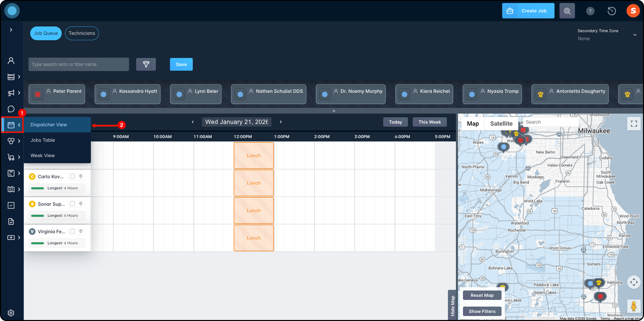Click the Street View pegman icon
This screenshot has height=321, width=644.
(x=634, y=306)
